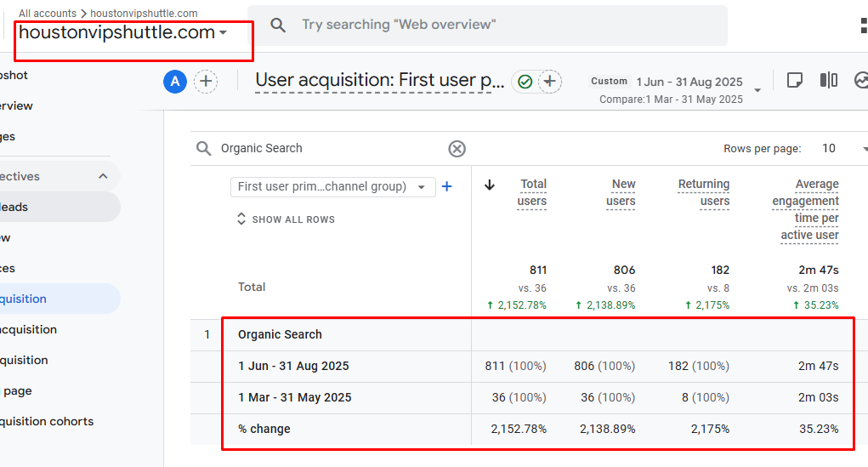Click the 'New users' column header
868x467 pixels.
tap(622, 192)
